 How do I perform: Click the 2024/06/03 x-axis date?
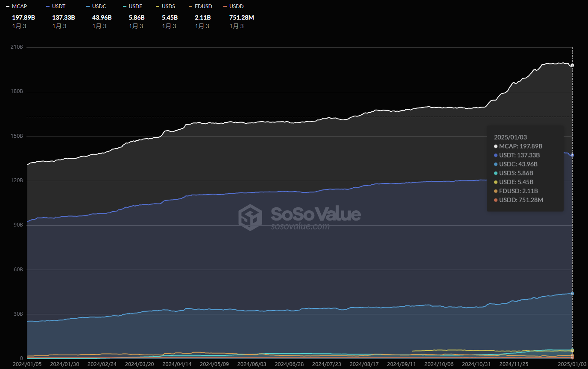pos(252,364)
